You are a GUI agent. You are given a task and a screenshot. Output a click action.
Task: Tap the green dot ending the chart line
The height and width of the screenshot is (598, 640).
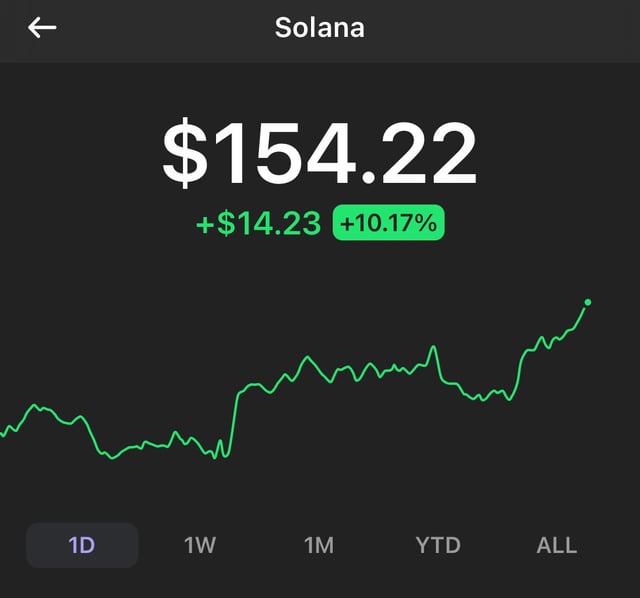click(587, 302)
